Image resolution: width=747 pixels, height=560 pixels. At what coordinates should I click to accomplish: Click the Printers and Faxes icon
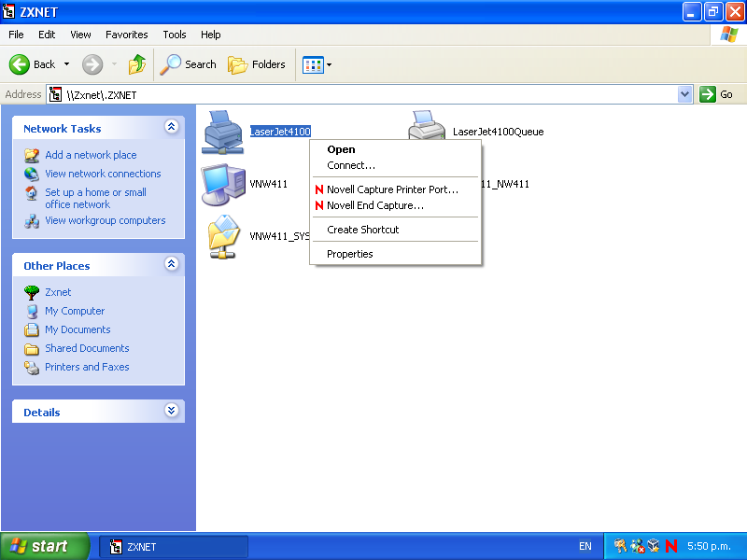(32, 368)
